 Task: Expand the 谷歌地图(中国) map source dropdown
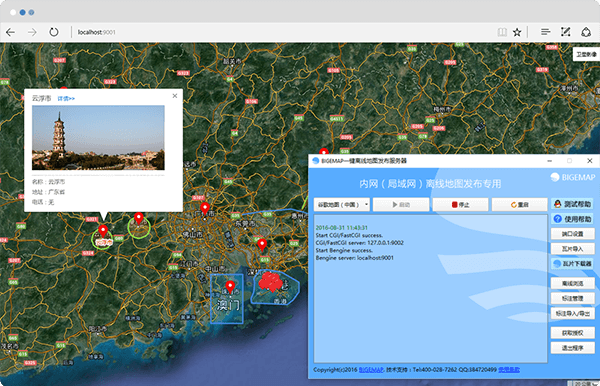coord(342,205)
